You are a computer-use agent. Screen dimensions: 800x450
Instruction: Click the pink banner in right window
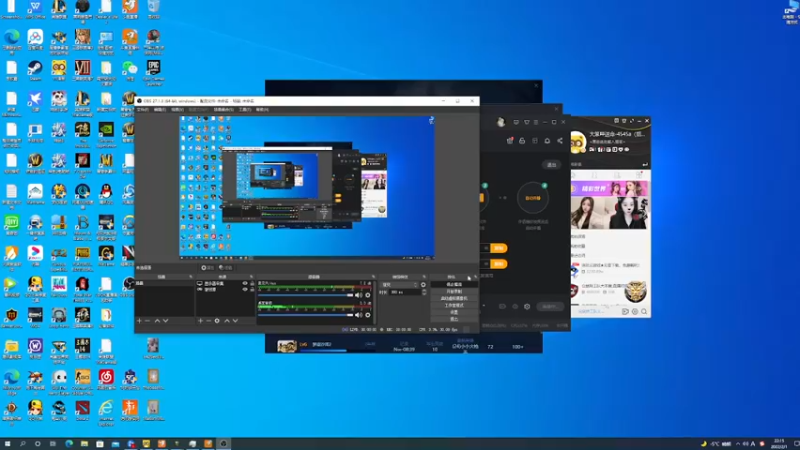[x=609, y=189]
